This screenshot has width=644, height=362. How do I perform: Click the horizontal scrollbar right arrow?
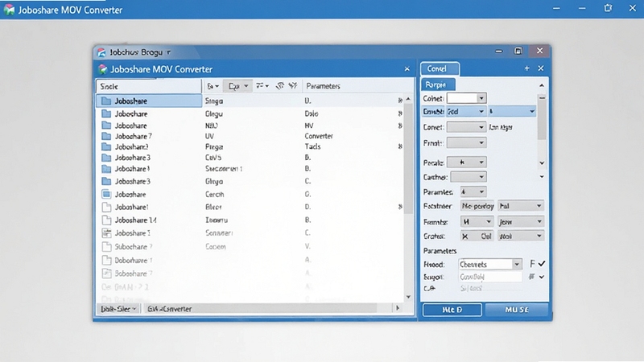click(x=398, y=308)
